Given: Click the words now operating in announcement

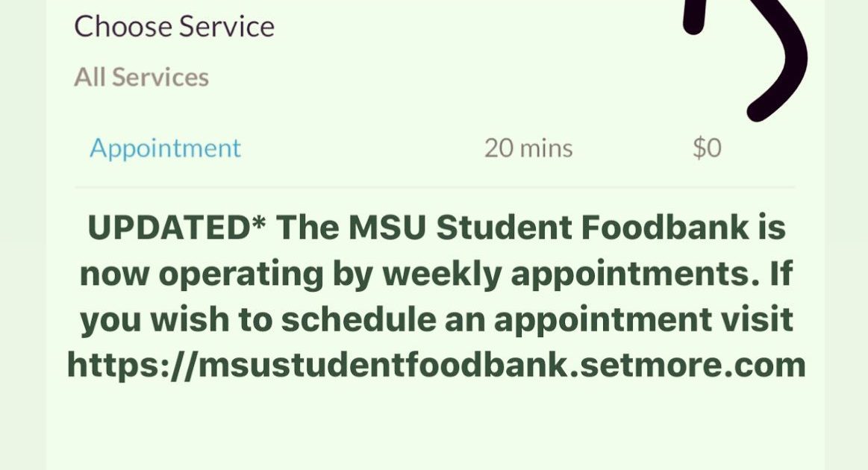Looking at the screenshot, I should point(202,275).
